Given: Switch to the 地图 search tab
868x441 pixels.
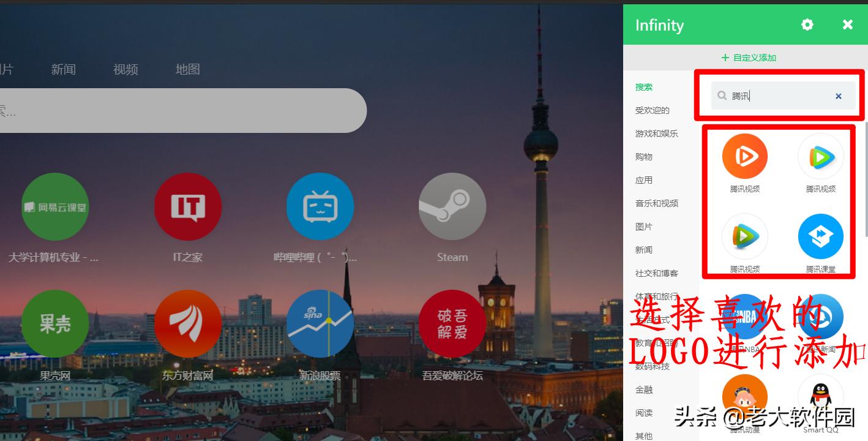Looking at the screenshot, I should [x=188, y=70].
